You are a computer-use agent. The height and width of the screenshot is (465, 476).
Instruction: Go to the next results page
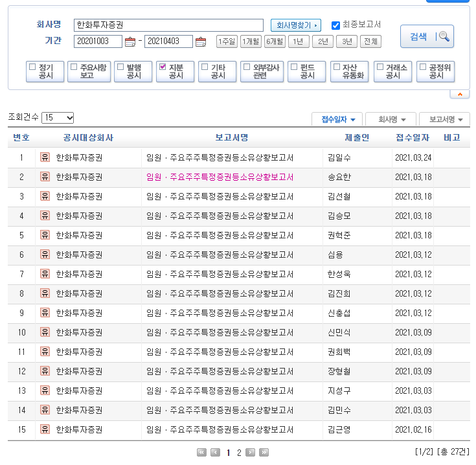(250, 453)
